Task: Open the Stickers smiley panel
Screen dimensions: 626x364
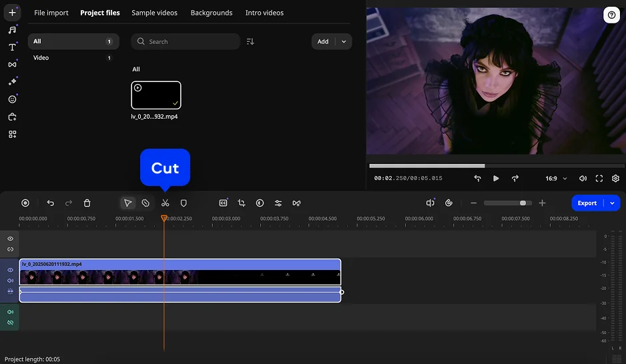Action: [13, 99]
